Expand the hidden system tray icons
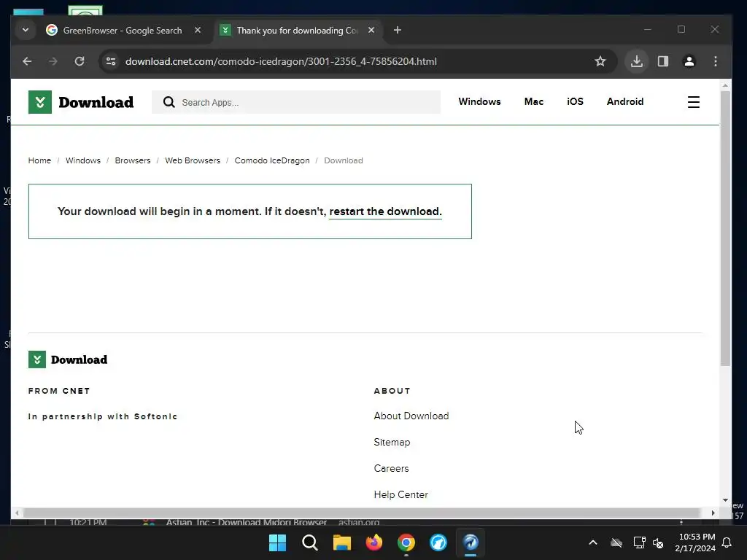The image size is (747, 560). point(593,542)
